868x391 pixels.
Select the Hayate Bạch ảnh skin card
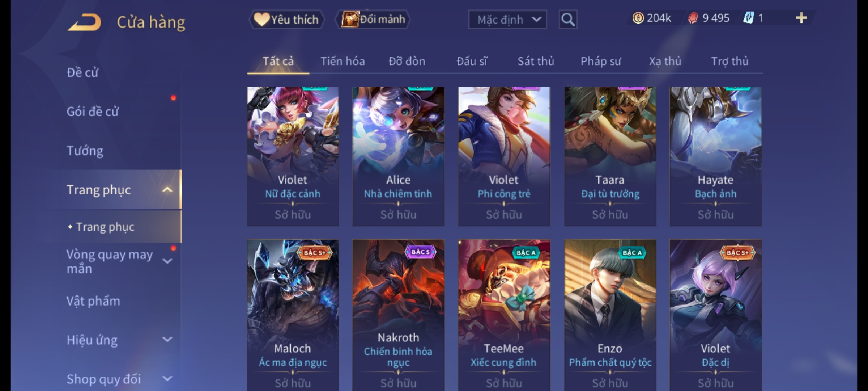click(x=715, y=156)
